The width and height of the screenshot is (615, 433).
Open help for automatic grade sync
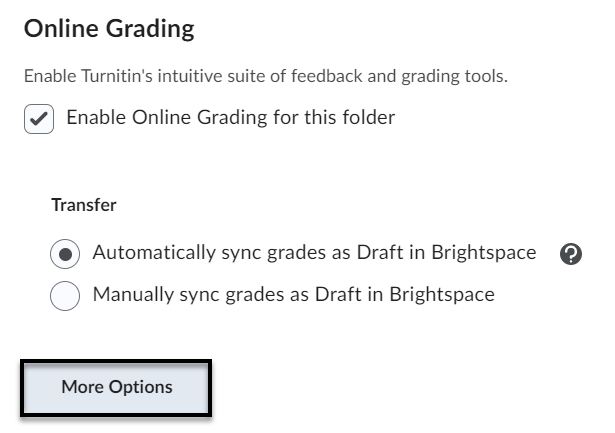(572, 254)
